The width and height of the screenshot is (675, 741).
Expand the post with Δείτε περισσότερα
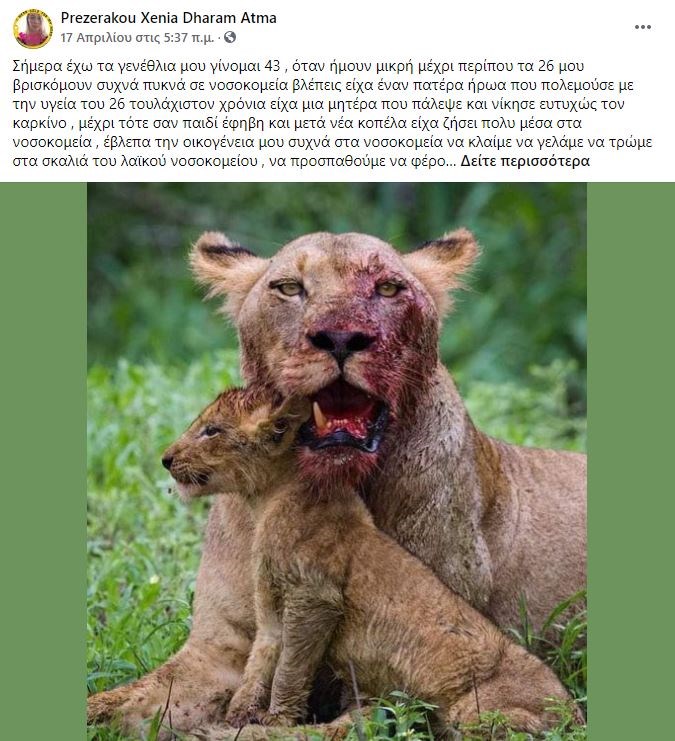click(x=525, y=161)
